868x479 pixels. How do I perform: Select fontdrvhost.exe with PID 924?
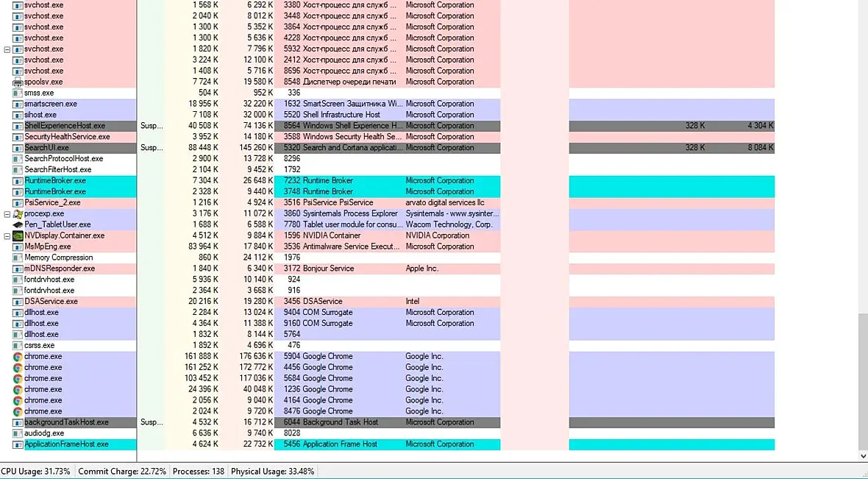coord(49,280)
